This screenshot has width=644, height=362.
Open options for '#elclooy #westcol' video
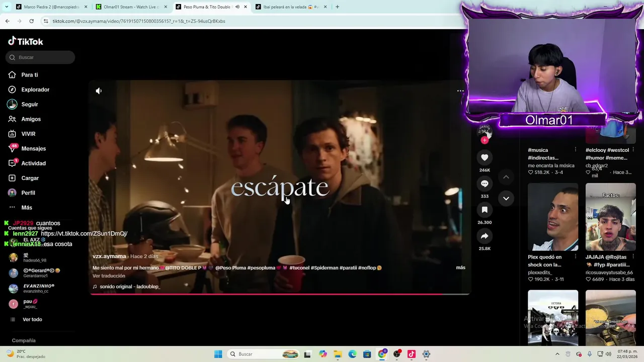tap(633, 150)
